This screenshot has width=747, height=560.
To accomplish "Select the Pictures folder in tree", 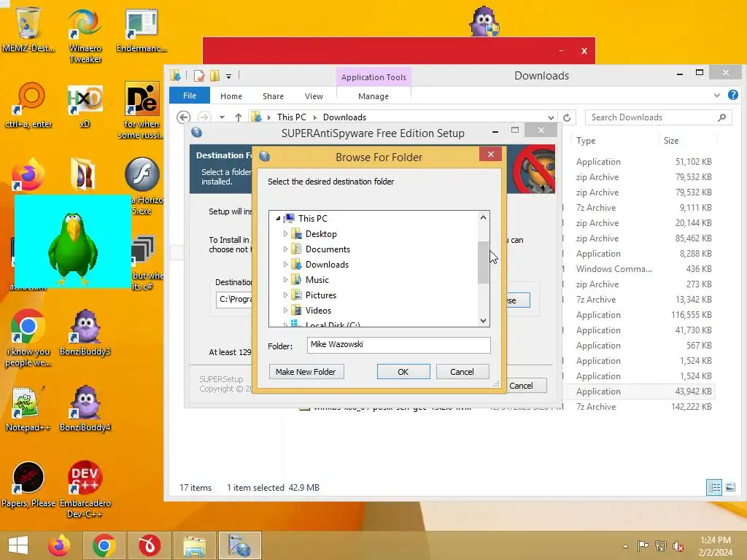I will (x=321, y=295).
